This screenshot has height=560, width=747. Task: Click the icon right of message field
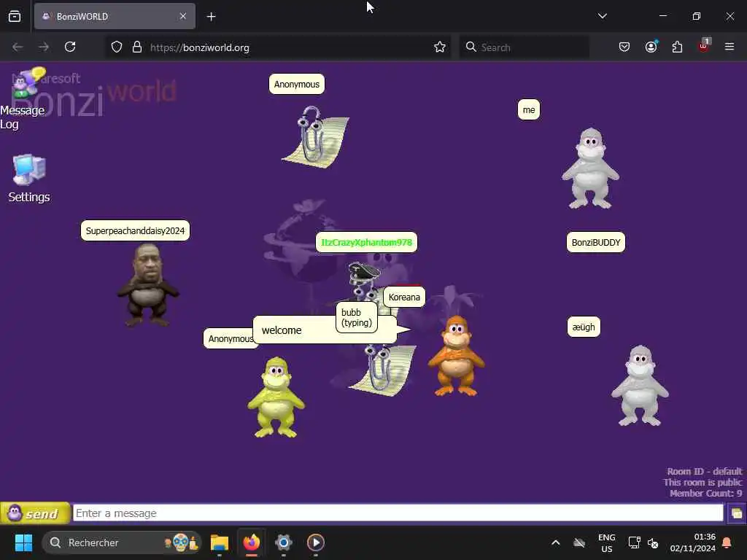tap(736, 513)
